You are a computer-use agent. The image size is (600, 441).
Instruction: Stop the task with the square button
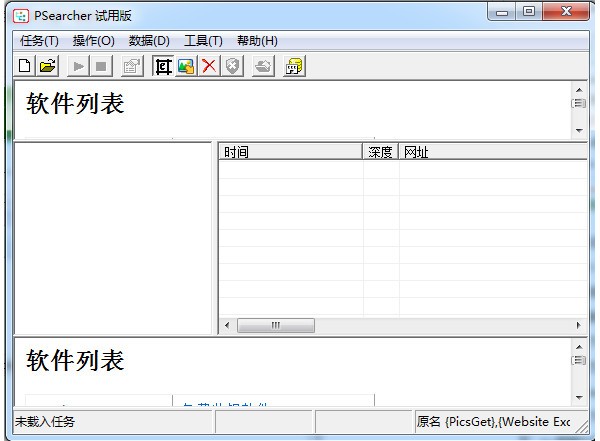101,66
